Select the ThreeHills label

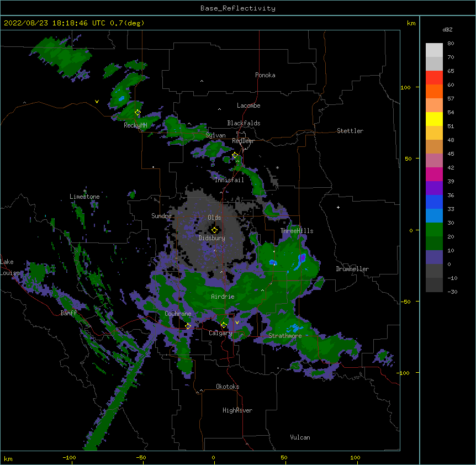(297, 231)
